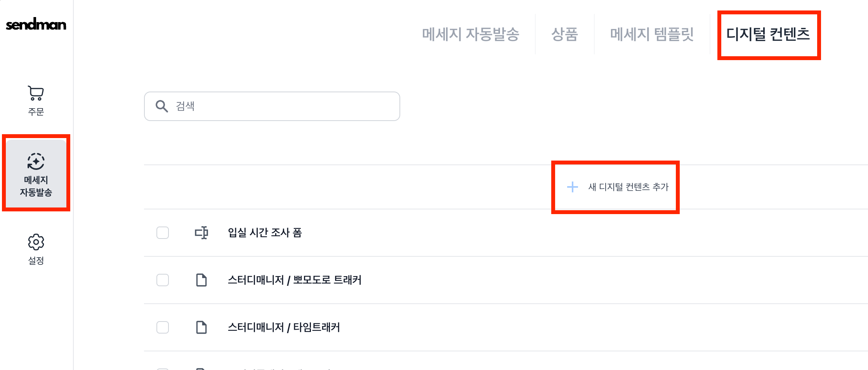Go to the 메세지 템플릿 tab
The width and height of the screenshot is (868, 370).
(652, 34)
